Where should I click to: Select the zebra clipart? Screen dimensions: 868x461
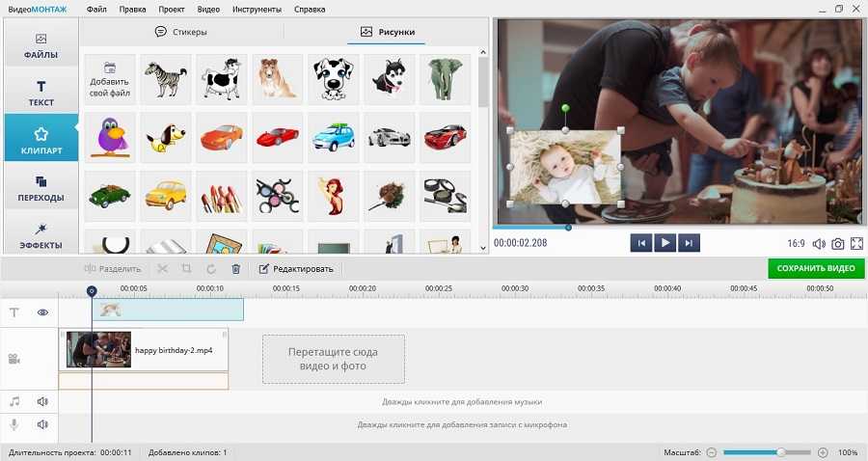click(166, 79)
